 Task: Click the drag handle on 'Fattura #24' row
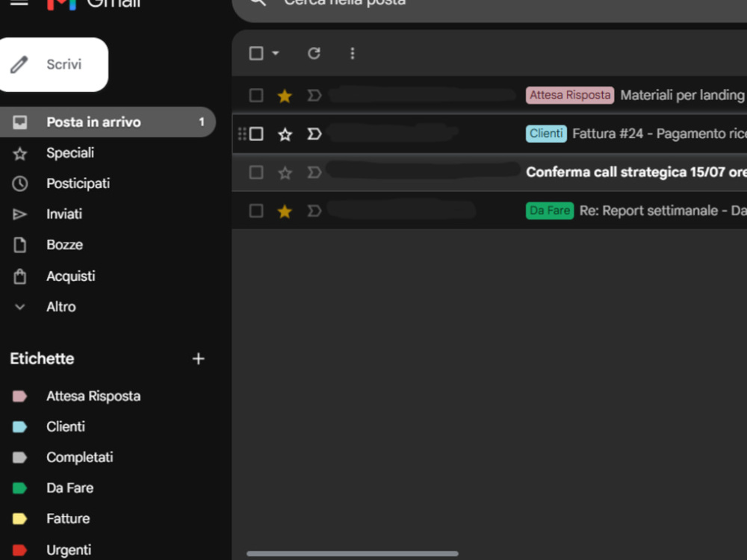coord(241,134)
